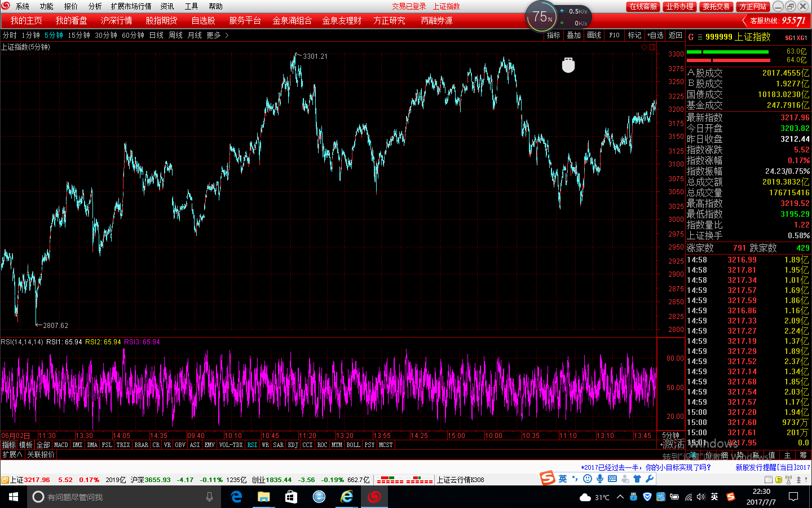Click the plus expander under 5分钟 label
812x508 pixels.
[661, 445]
